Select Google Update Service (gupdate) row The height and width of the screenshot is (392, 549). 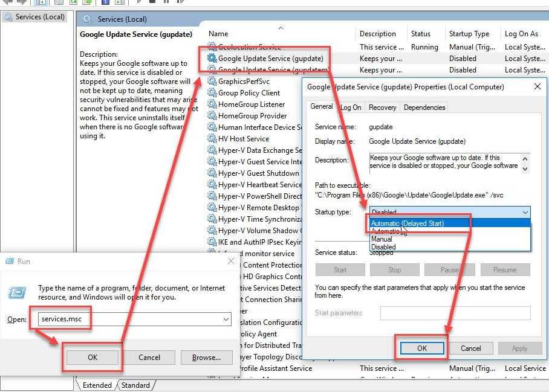pyautogui.click(x=377, y=59)
